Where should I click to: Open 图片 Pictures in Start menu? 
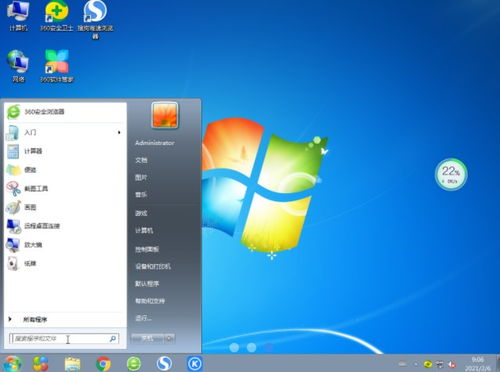point(141,178)
